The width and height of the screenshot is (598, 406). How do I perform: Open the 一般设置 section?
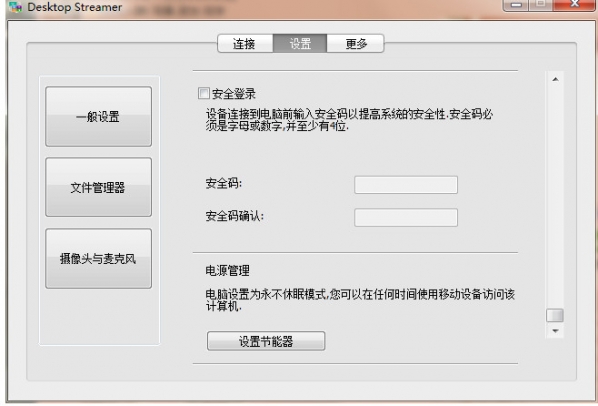98,116
